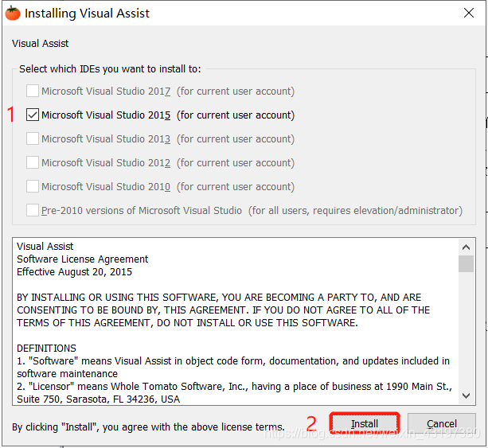Click license scrollbar up arrow
Viewport: 488px width, 448px height.
466,247
